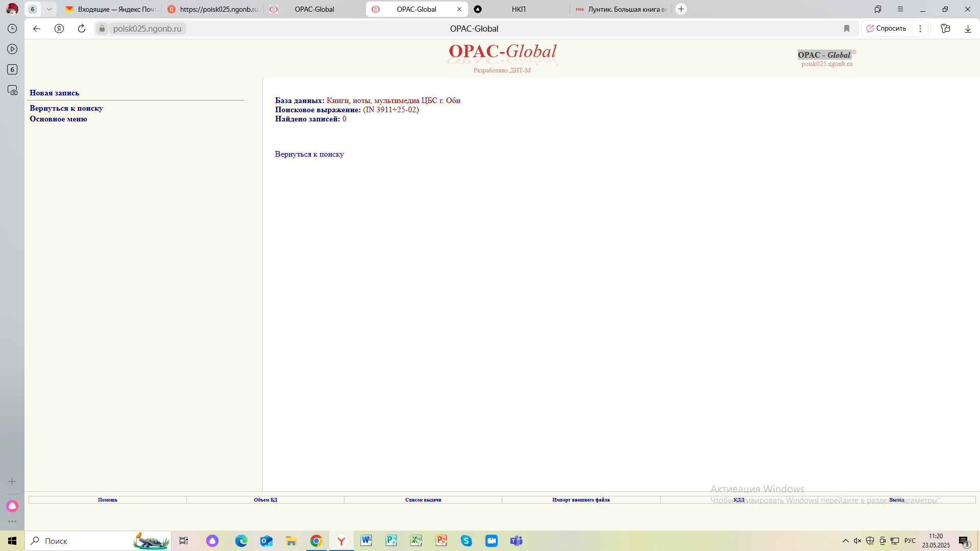The image size is (980, 551).
Task: Switch to the НКП tab
Action: pos(518,9)
